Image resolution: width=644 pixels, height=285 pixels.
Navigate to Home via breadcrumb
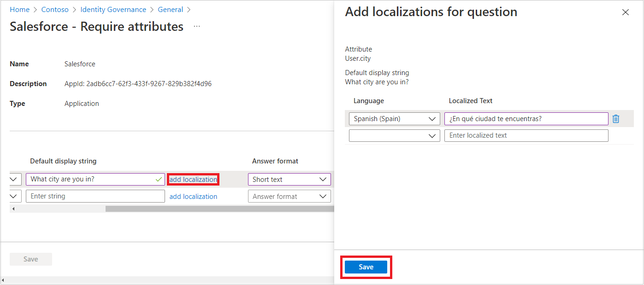click(19, 9)
